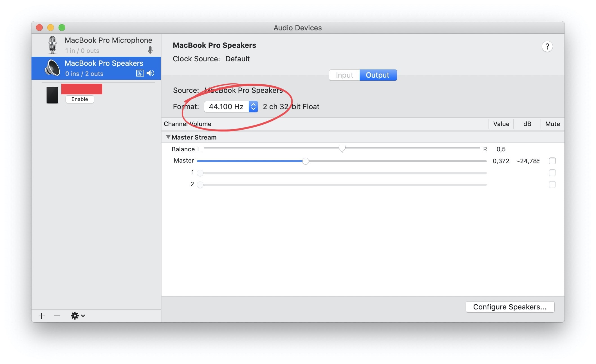596x364 pixels.
Task: Mute the Master channel checkbox
Action: (552, 161)
